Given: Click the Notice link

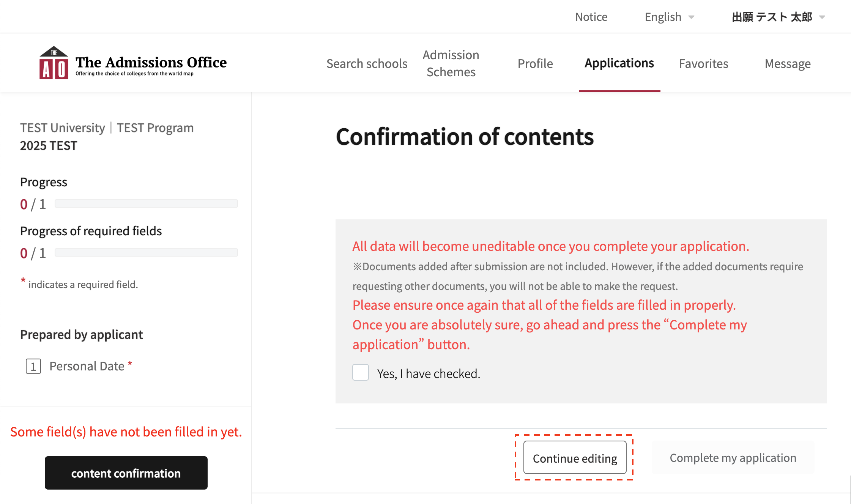Looking at the screenshot, I should [591, 17].
